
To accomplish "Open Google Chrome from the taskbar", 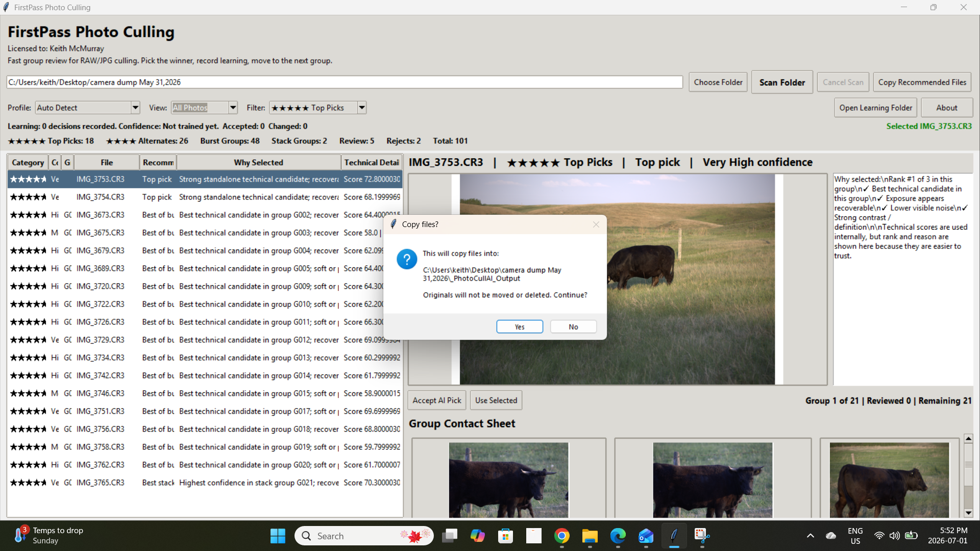I will (x=562, y=536).
